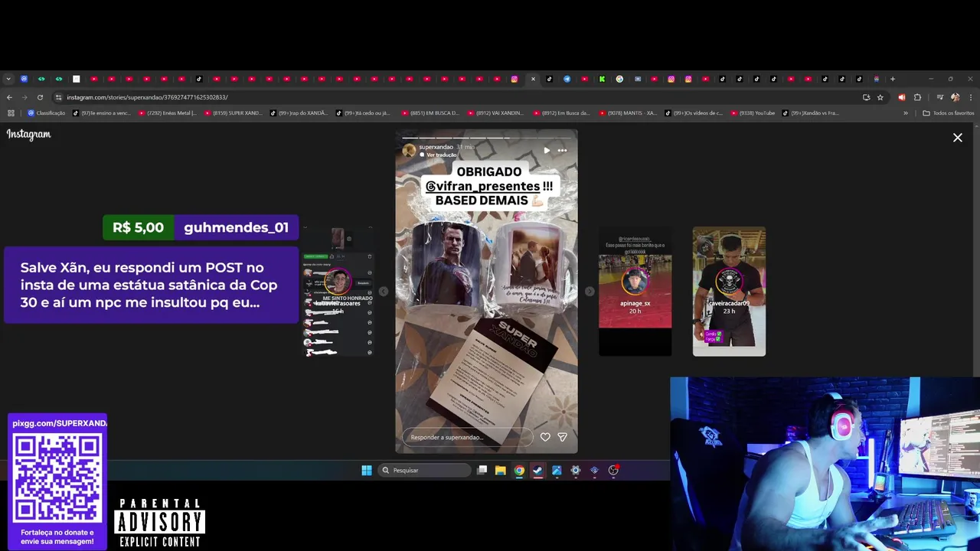Open the @vifran_presentes mention

483,186
